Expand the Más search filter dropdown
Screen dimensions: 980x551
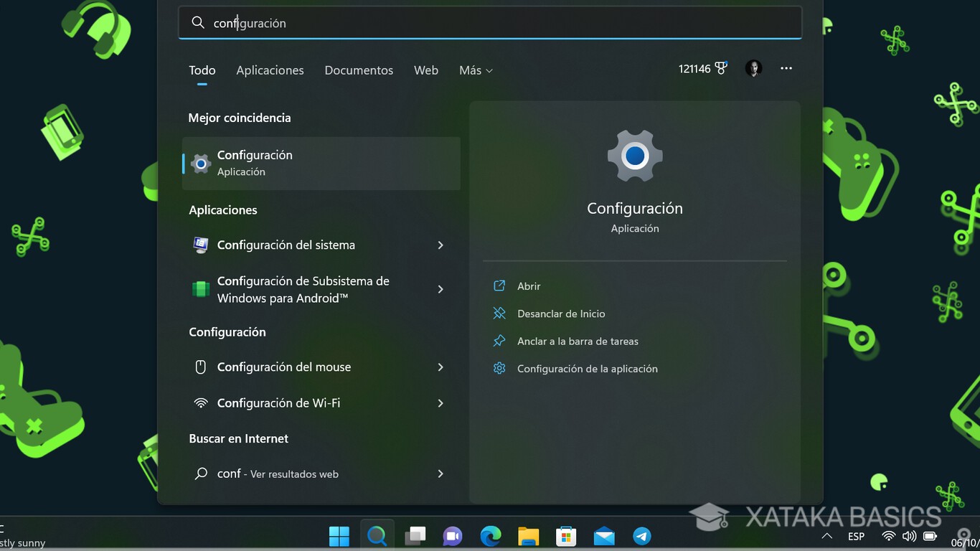coord(475,70)
